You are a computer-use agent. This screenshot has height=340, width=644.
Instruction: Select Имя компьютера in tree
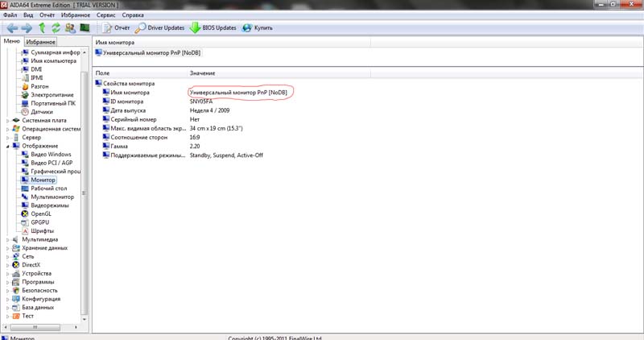point(49,61)
